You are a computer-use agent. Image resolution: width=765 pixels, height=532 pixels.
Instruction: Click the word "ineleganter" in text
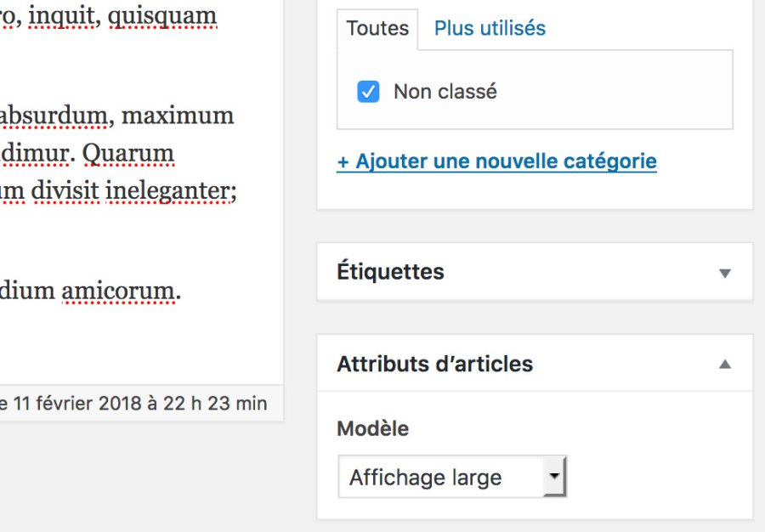click(167, 191)
